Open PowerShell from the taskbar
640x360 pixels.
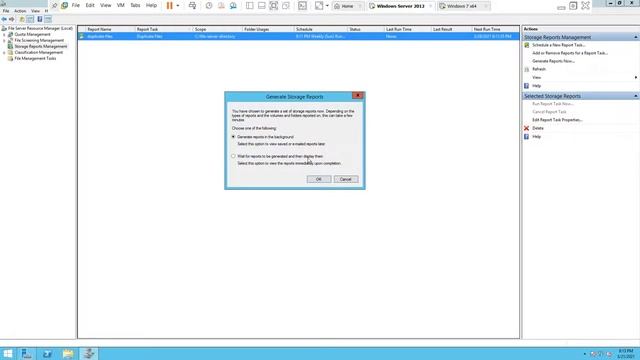tap(47, 353)
